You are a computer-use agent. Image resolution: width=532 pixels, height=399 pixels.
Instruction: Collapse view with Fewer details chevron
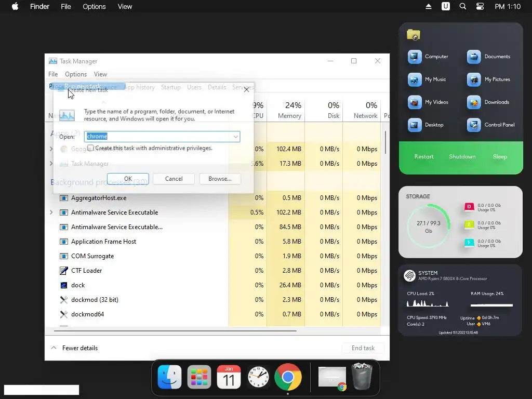(x=54, y=348)
